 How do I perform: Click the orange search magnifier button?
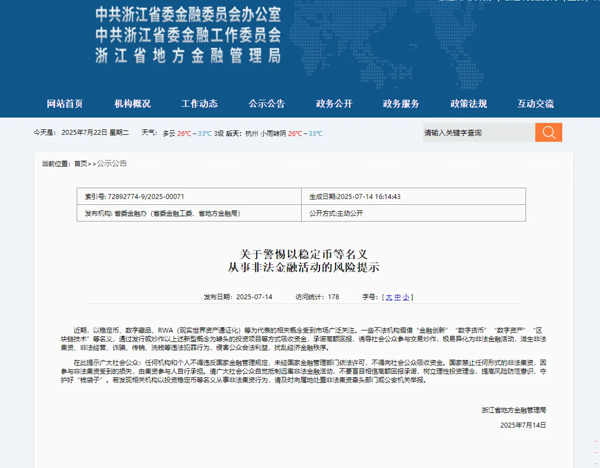coord(548,132)
